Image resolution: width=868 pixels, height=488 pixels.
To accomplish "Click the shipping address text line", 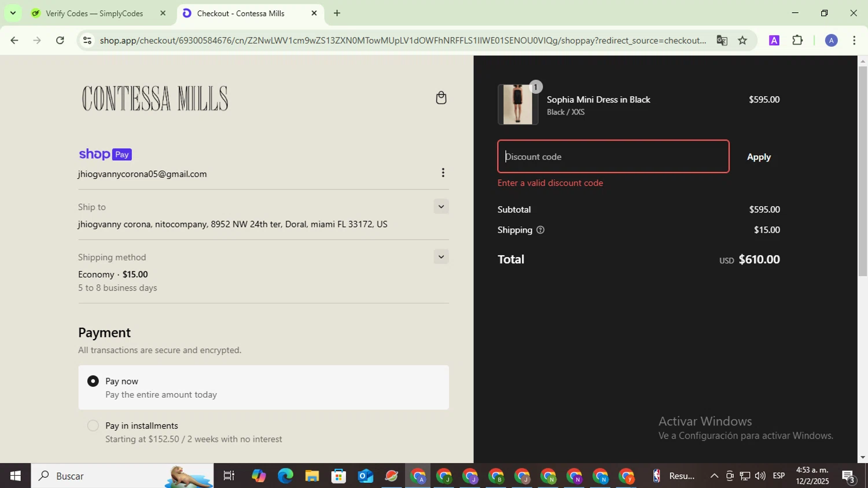I will coord(233,225).
